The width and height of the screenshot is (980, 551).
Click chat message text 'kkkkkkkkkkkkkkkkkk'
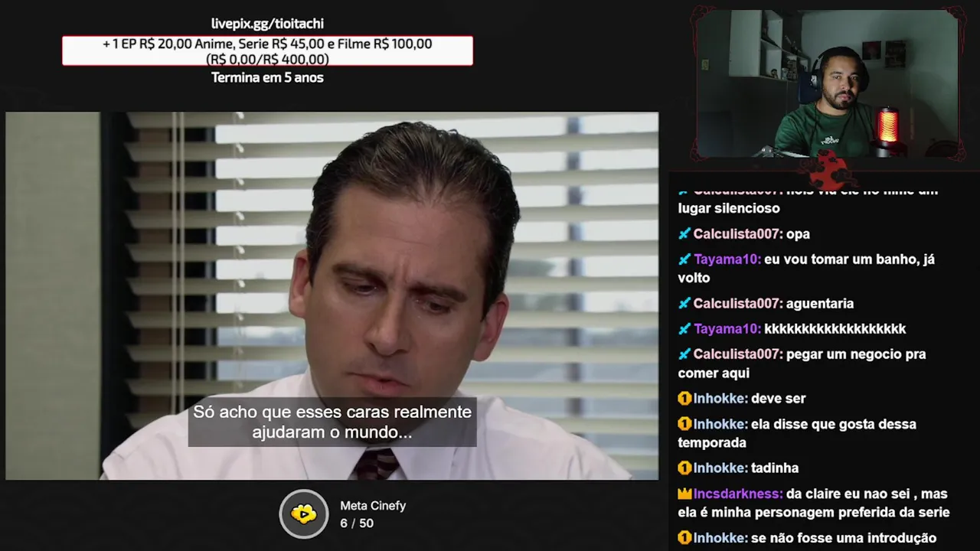coord(835,329)
